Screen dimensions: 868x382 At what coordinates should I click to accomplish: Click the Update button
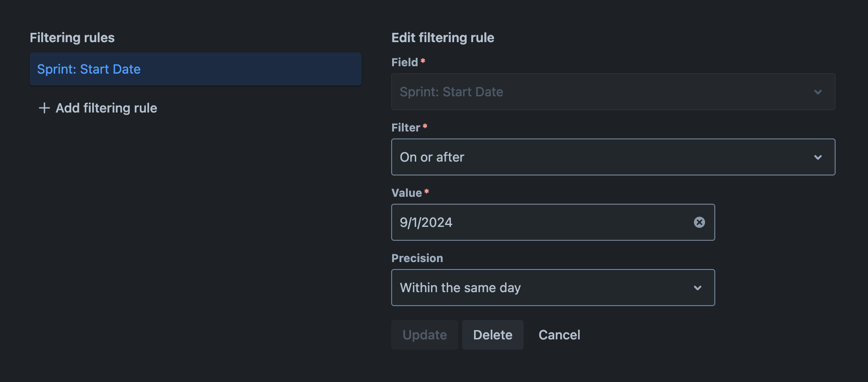[425, 335]
